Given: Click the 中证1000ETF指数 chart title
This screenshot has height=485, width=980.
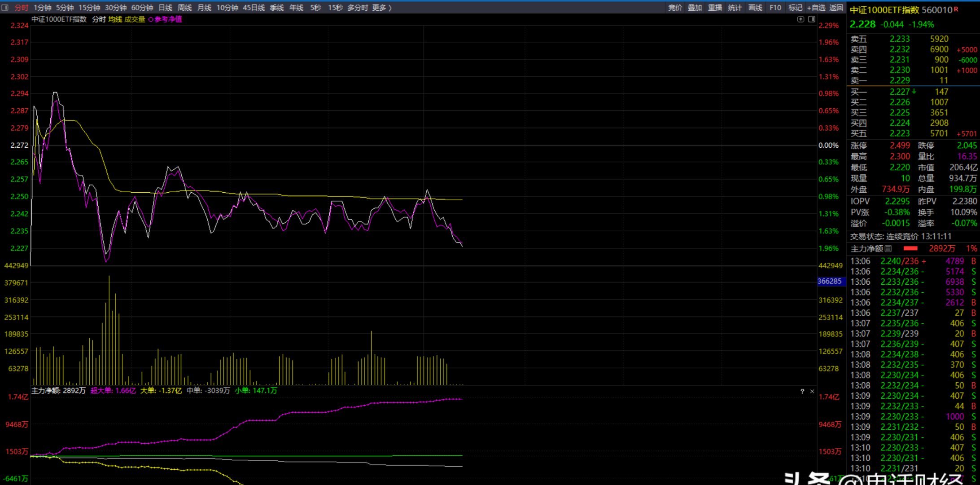Looking at the screenshot, I should click(59, 19).
